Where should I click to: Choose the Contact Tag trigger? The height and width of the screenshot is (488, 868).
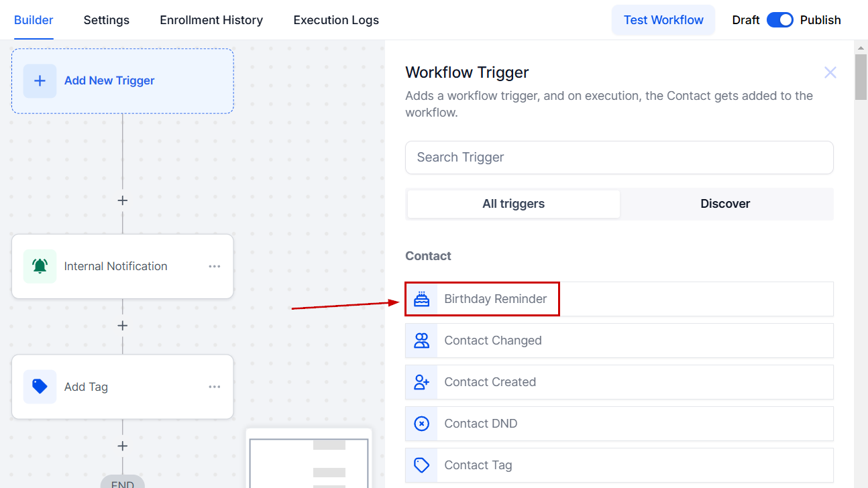pos(619,465)
